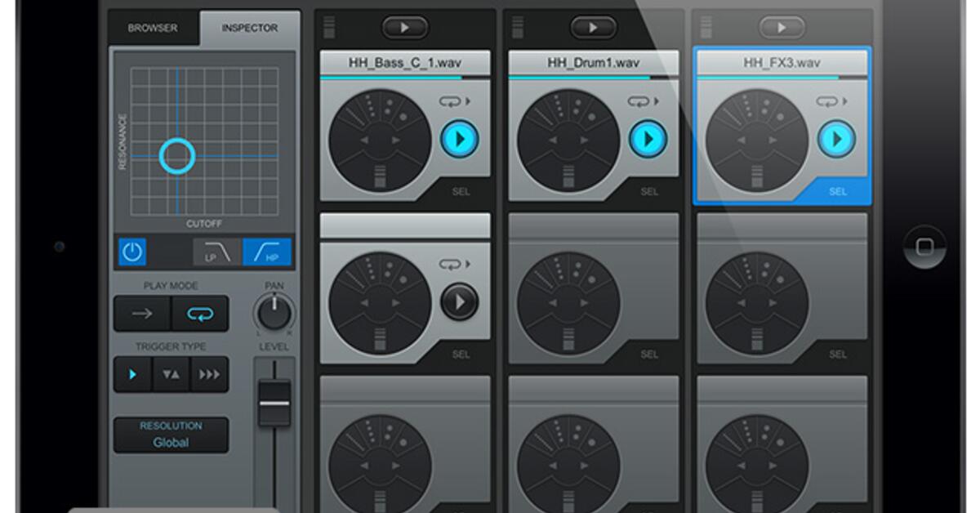
Task: Select the retrigger fast-forward trigger icon
Action: coord(208,375)
